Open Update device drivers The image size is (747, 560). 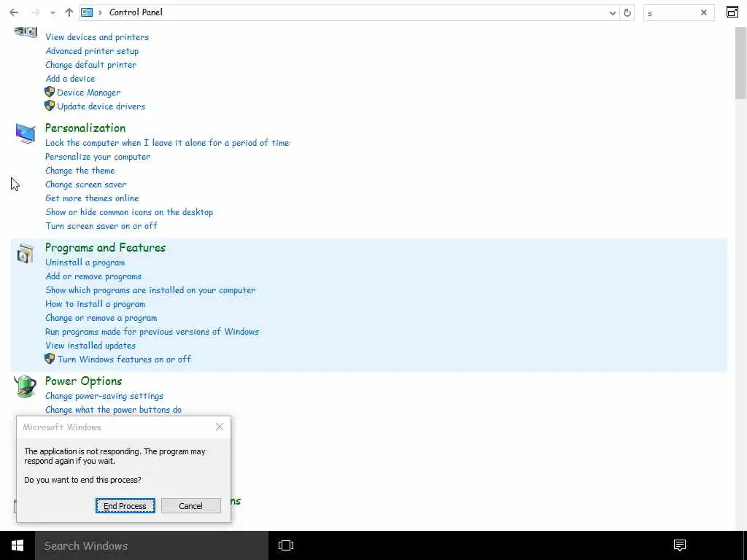(x=101, y=106)
